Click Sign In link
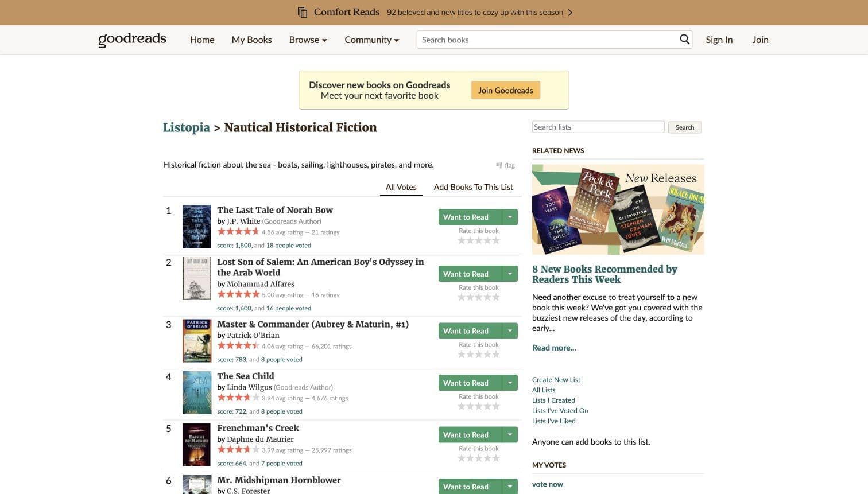The width and height of the screenshot is (868, 494). coord(719,40)
